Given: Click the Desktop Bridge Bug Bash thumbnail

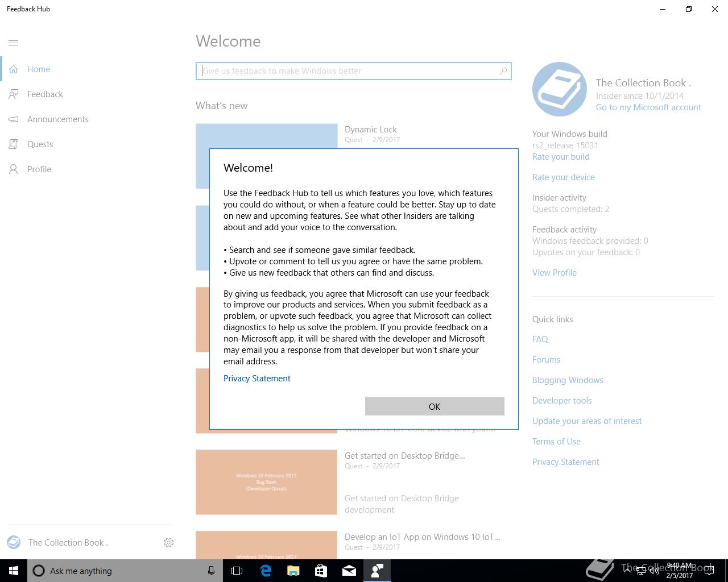Looking at the screenshot, I should point(266,482).
